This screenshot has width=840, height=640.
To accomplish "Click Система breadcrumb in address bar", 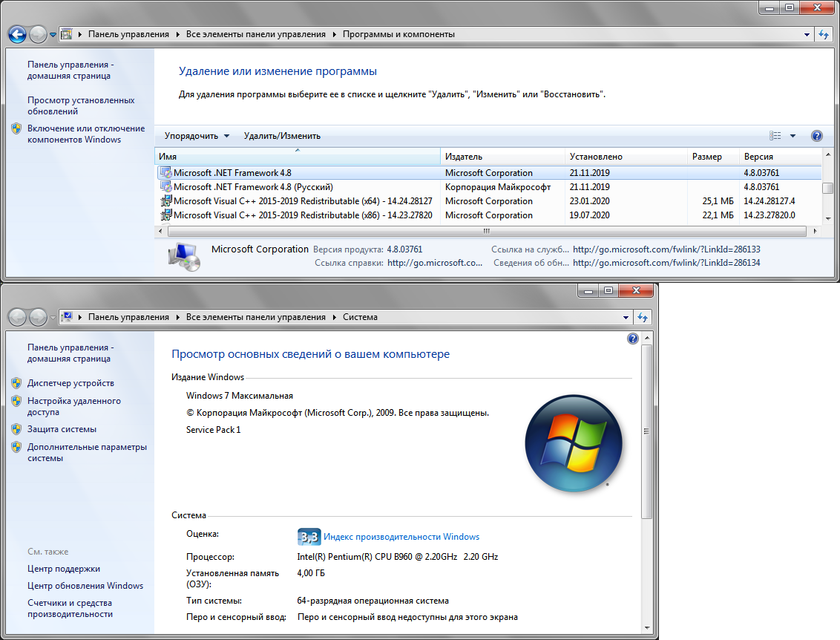I will [360, 317].
